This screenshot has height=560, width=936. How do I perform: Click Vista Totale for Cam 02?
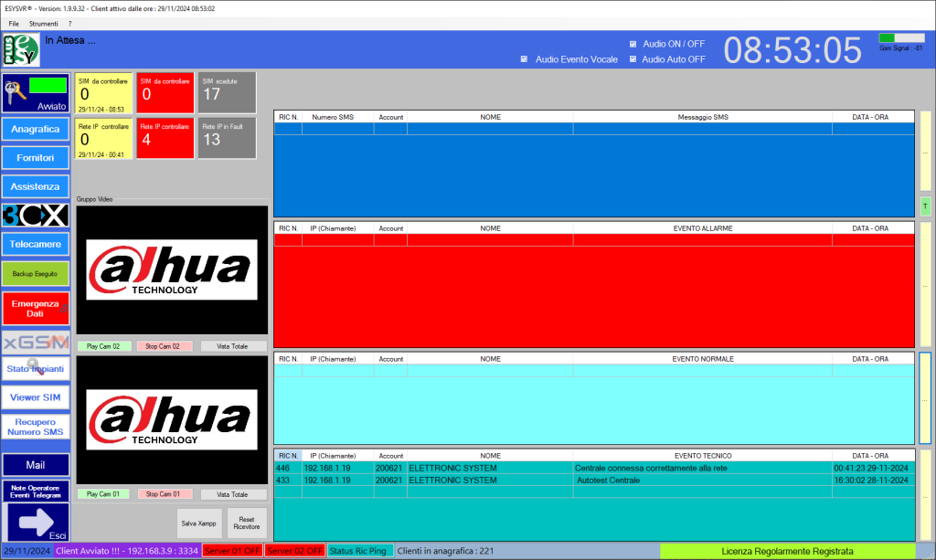233,346
